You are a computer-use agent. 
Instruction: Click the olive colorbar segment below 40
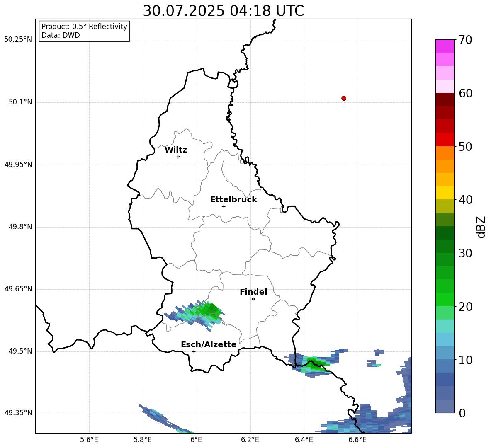coord(445,206)
